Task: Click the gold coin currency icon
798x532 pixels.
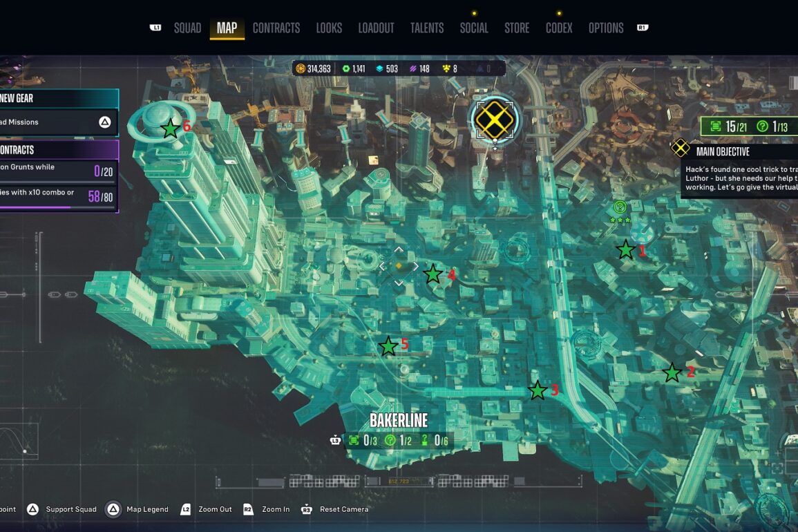Action: [x=301, y=68]
